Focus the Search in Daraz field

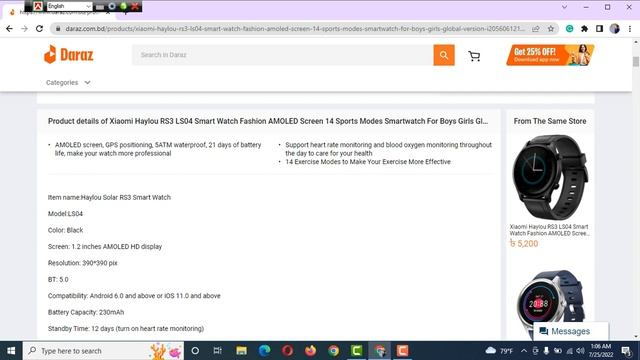(282, 55)
